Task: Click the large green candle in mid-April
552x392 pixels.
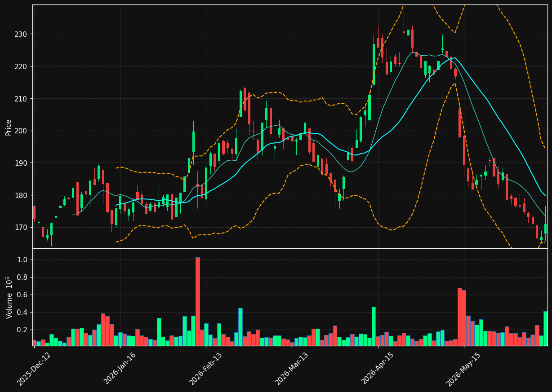Action: pos(374,65)
